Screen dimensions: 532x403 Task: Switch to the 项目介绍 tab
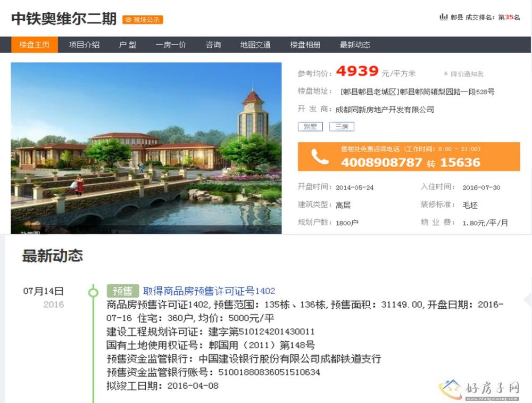(84, 45)
